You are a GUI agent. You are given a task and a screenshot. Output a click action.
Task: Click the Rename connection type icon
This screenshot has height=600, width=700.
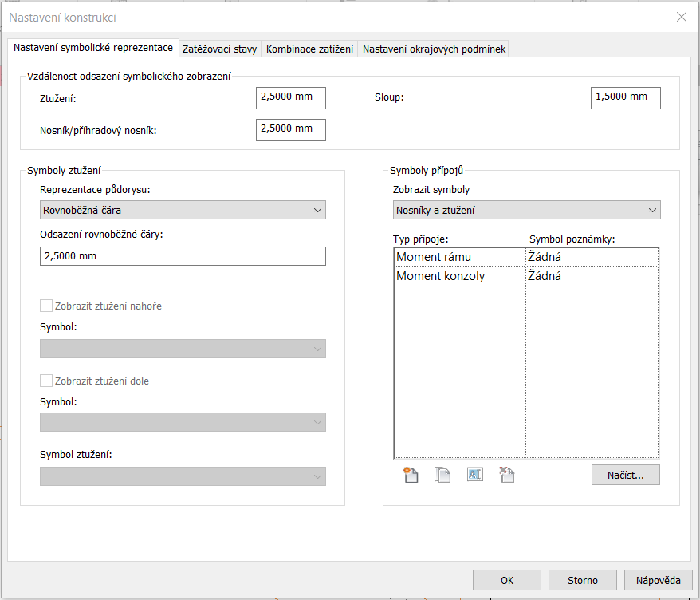click(x=474, y=475)
